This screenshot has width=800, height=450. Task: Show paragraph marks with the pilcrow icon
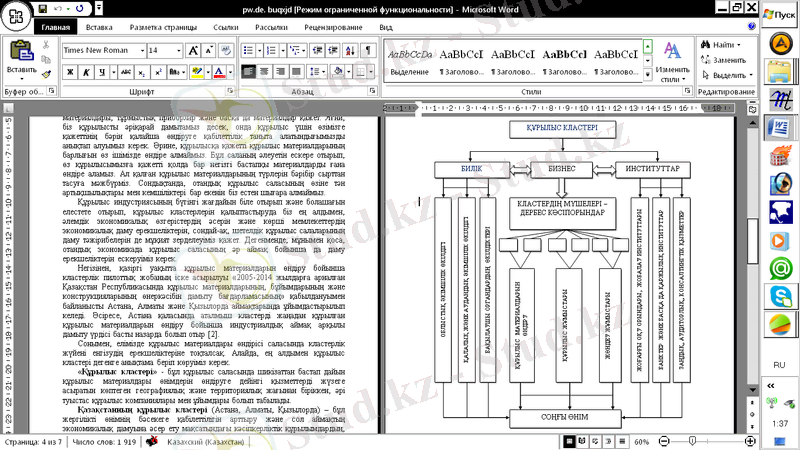(367, 49)
